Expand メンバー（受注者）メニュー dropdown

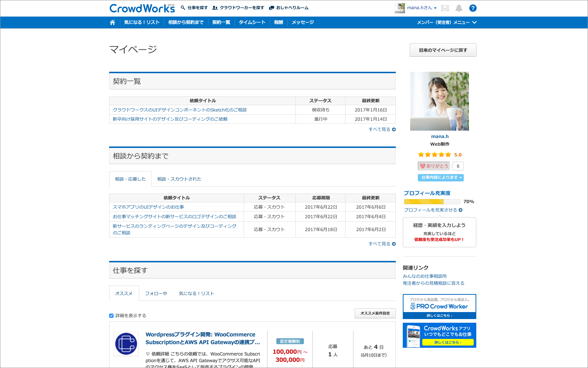(x=447, y=22)
